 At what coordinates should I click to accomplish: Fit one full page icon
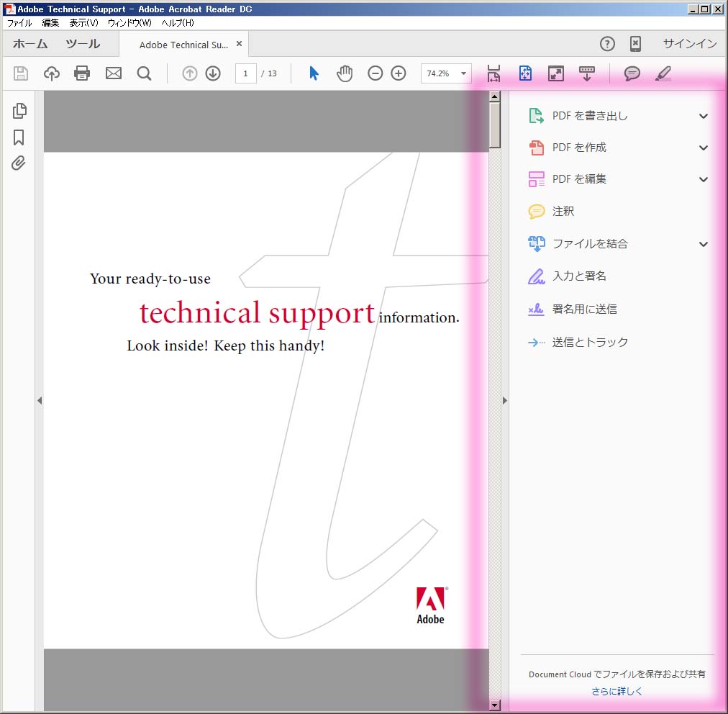click(x=525, y=73)
